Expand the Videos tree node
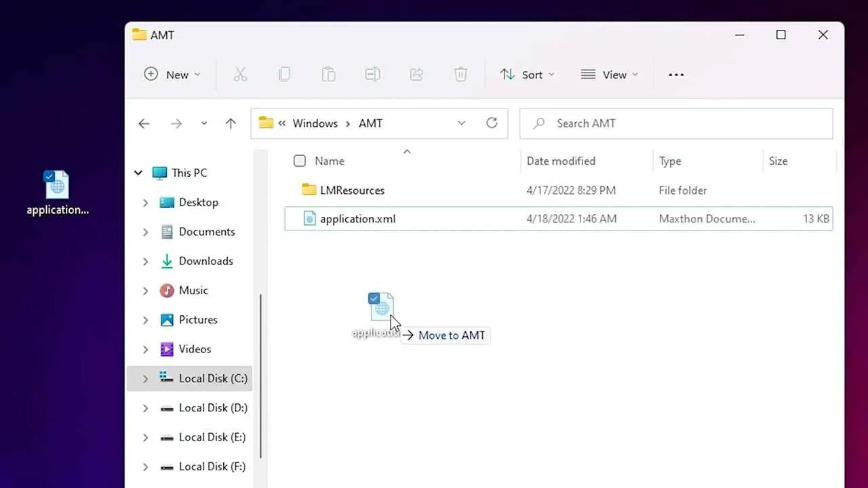The width and height of the screenshot is (868, 488). [145, 349]
